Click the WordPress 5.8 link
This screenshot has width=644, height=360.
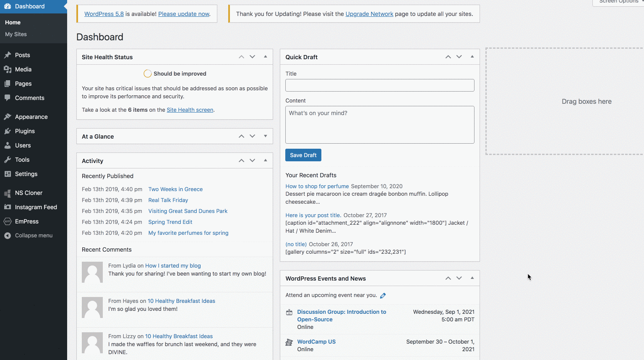[104, 14]
